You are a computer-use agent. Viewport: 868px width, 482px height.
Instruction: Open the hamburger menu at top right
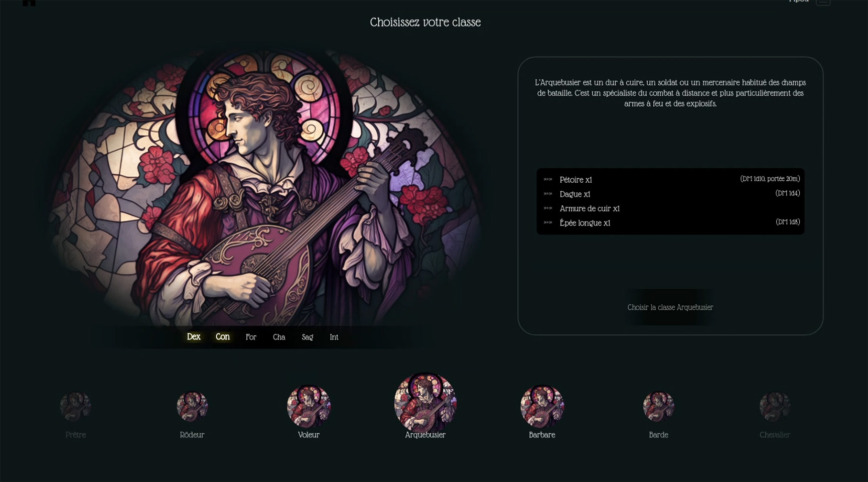823,2
